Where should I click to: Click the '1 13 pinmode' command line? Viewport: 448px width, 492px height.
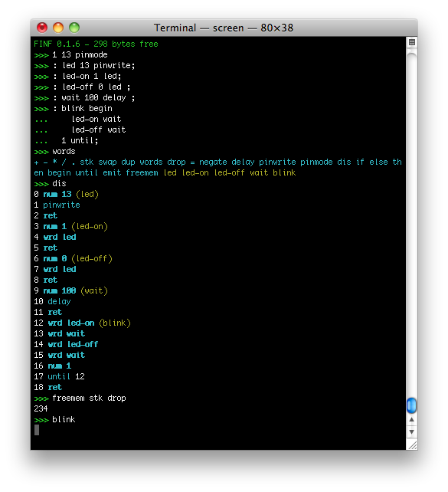pyautogui.click(x=71, y=55)
